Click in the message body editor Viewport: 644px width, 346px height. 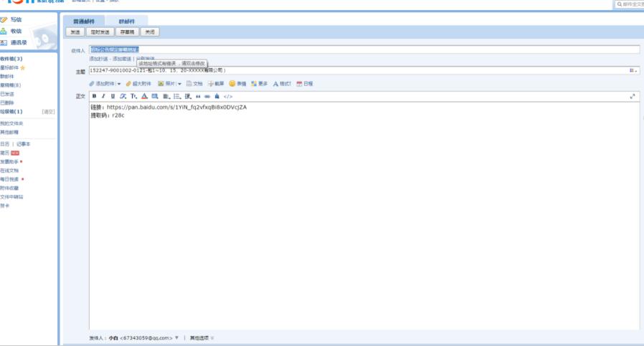click(x=364, y=216)
